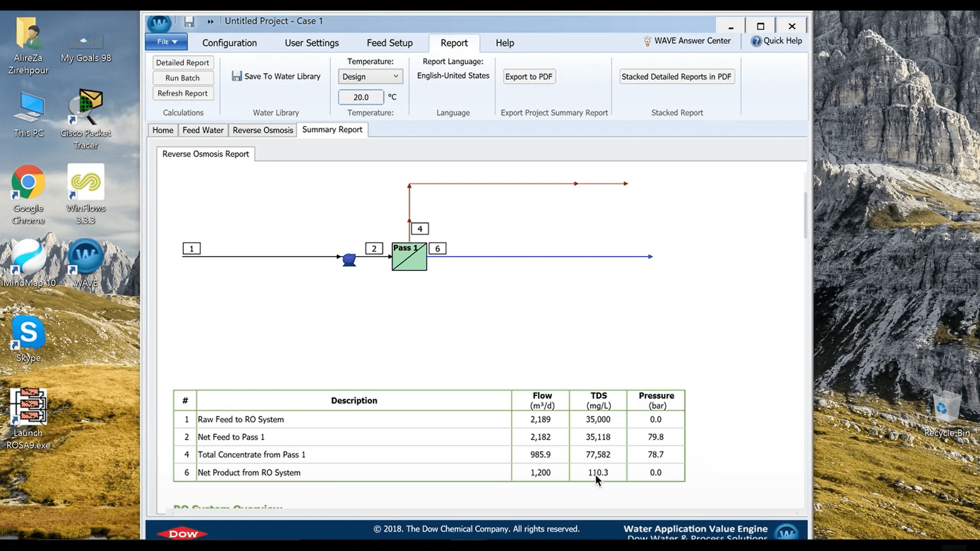Click the Pressure (bar) column header
This screenshot has width=980, height=551.
[x=656, y=400]
